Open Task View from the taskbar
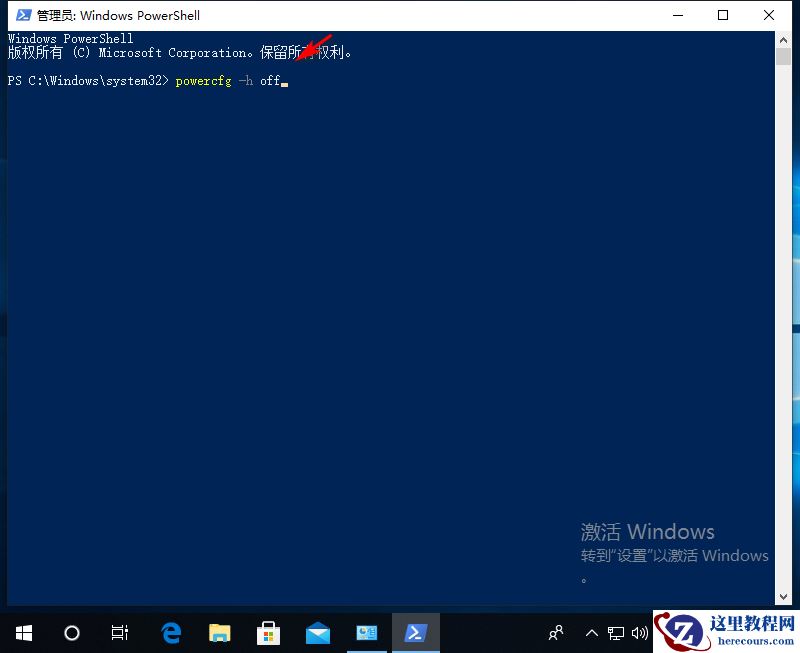This screenshot has width=800, height=653. click(x=120, y=632)
